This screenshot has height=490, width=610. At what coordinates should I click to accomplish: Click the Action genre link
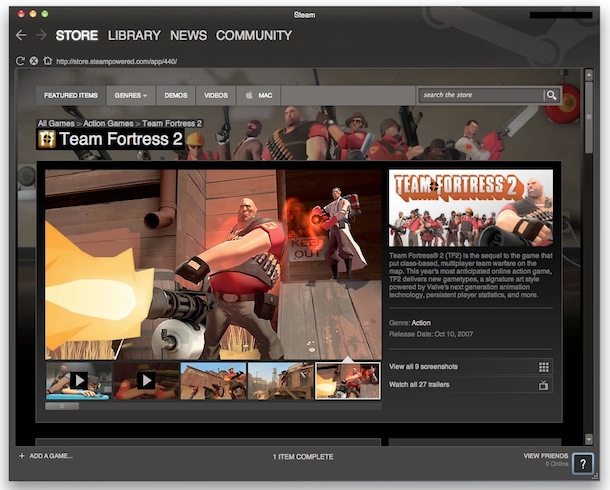coord(421,323)
